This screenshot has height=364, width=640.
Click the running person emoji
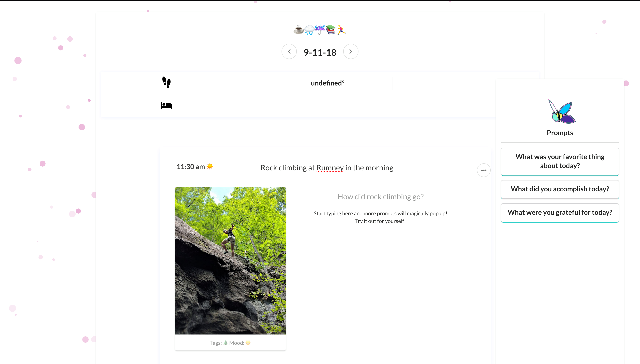click(x=341, y=30)
